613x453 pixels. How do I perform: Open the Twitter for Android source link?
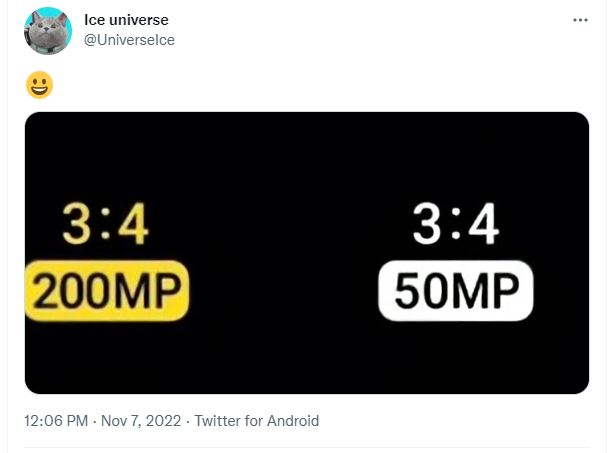tap(256, 421)
